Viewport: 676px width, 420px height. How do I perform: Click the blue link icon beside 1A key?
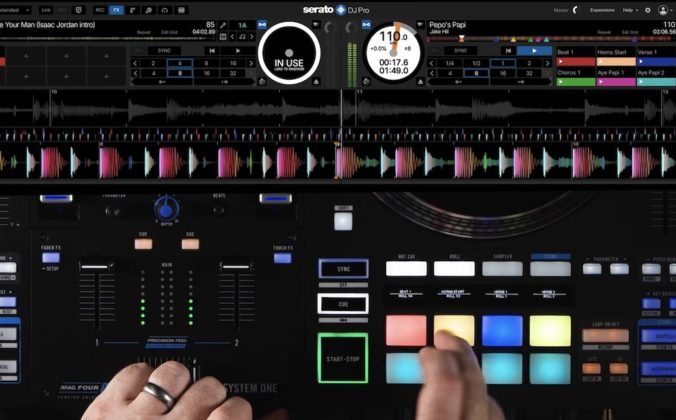point(262,24)
